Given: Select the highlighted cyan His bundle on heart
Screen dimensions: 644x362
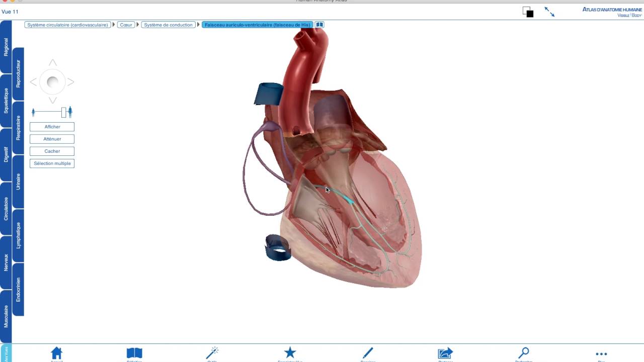Looking at the screenshot, I should 347,199.
